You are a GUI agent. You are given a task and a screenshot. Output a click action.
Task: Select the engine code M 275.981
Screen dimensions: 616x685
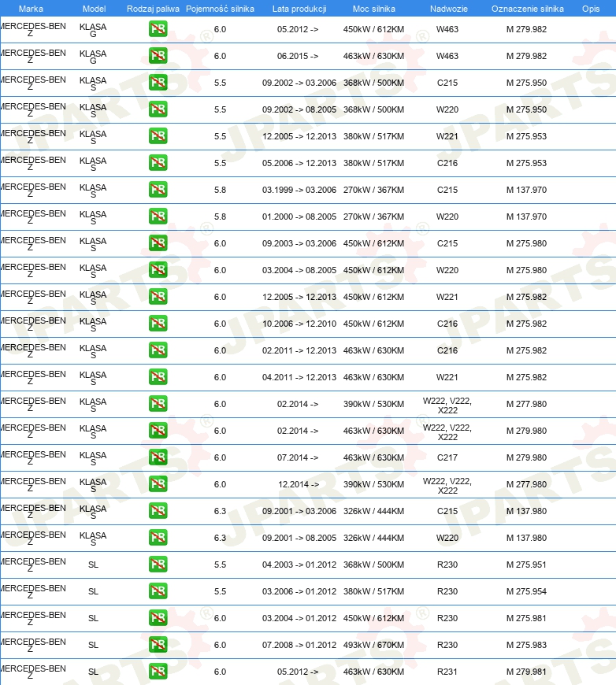[526, 618]
